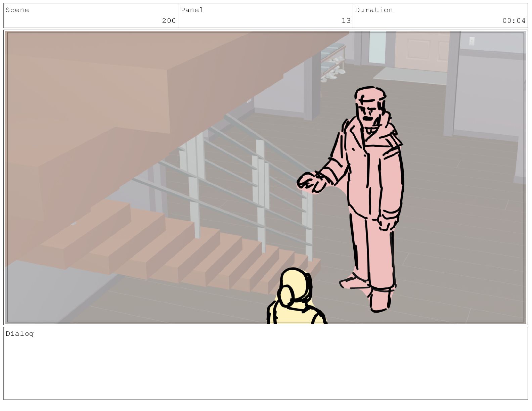Click the storyboard panel image
The height and width of the screenshot is (411, 532).
tap(266, 177)
